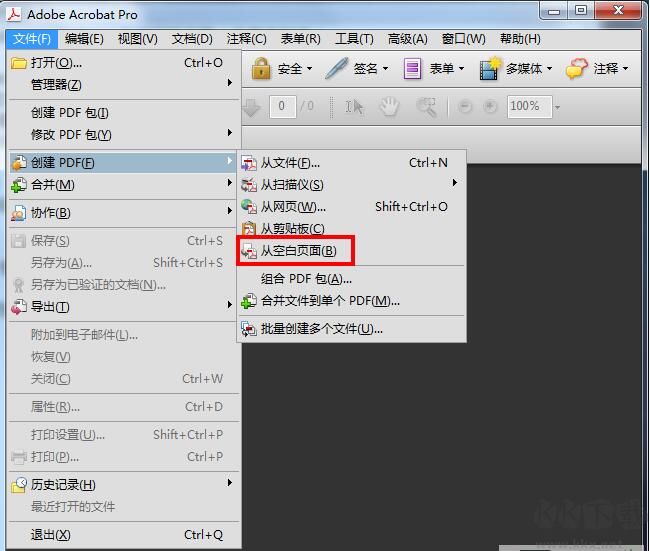Expand the 修改 PDF 包(Y) submenu
Screen dimensions: 650x551
pos(124,134)
